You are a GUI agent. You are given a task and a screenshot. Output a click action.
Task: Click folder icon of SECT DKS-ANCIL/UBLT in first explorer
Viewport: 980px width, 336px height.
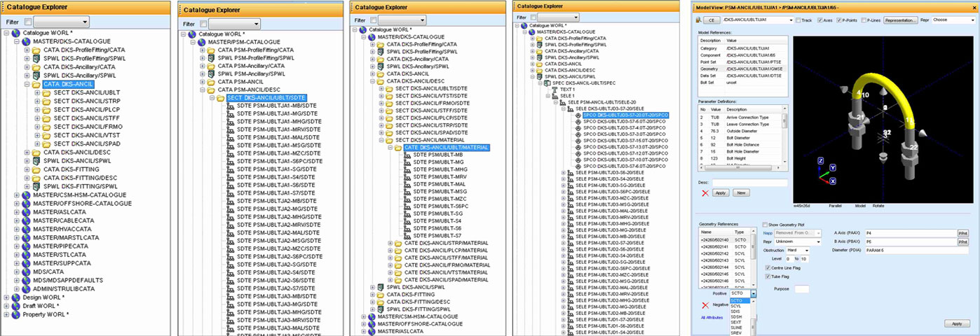47,92
